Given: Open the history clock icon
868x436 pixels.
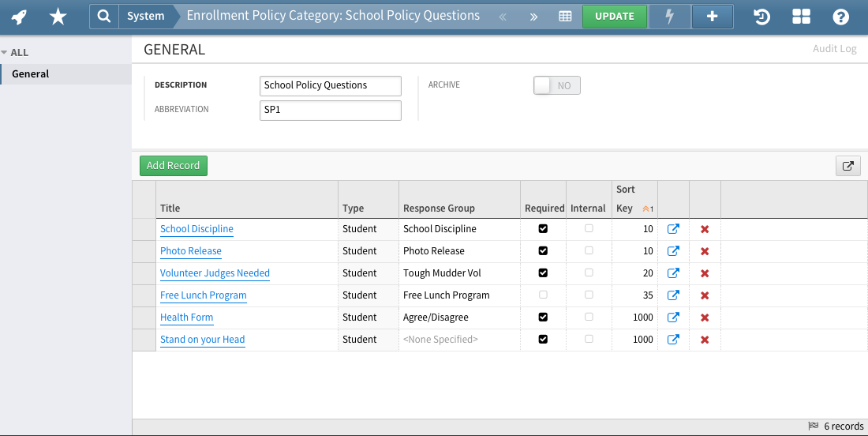Looking at the screenshot, I should pyautogui.click(x=761, y=17).
